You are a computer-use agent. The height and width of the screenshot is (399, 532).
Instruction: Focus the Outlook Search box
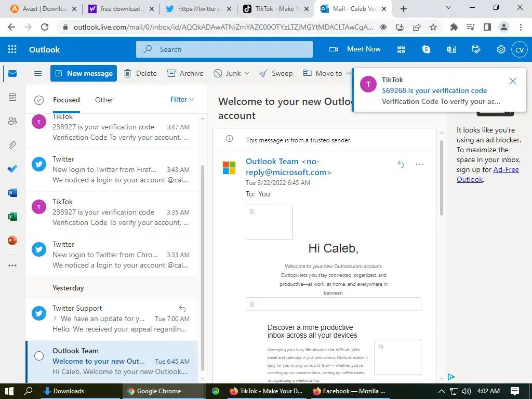coord(224,49)
